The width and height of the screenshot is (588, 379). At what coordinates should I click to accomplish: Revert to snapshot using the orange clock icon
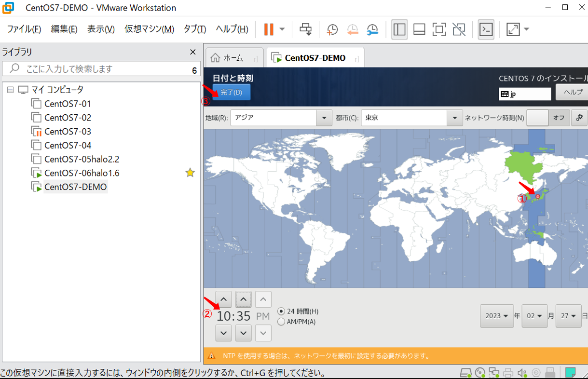pos(353,29)
